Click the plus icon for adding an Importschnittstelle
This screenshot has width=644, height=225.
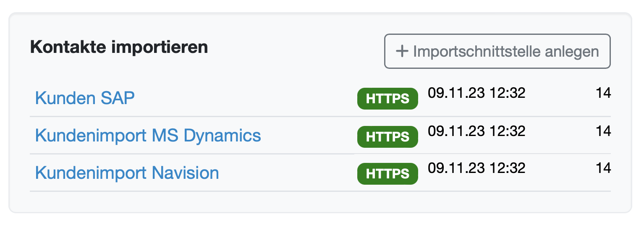[402, 51]
